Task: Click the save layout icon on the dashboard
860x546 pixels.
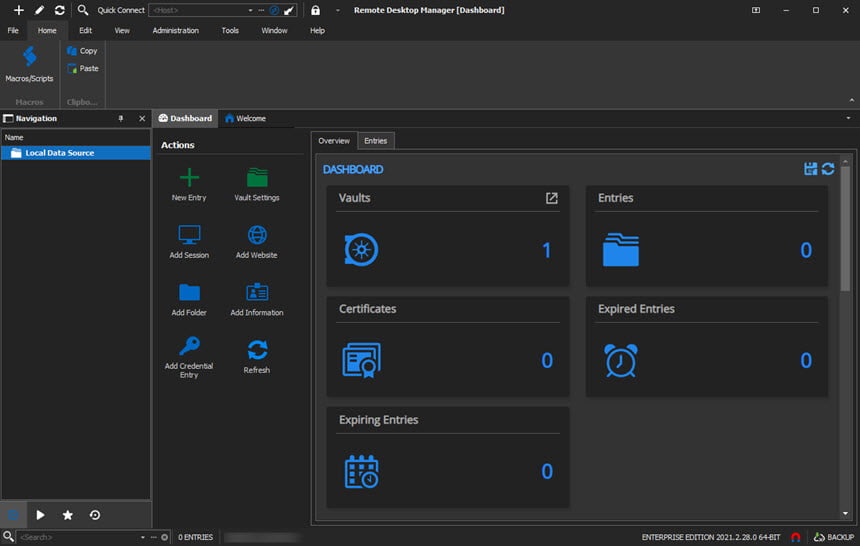Action: 810,169
